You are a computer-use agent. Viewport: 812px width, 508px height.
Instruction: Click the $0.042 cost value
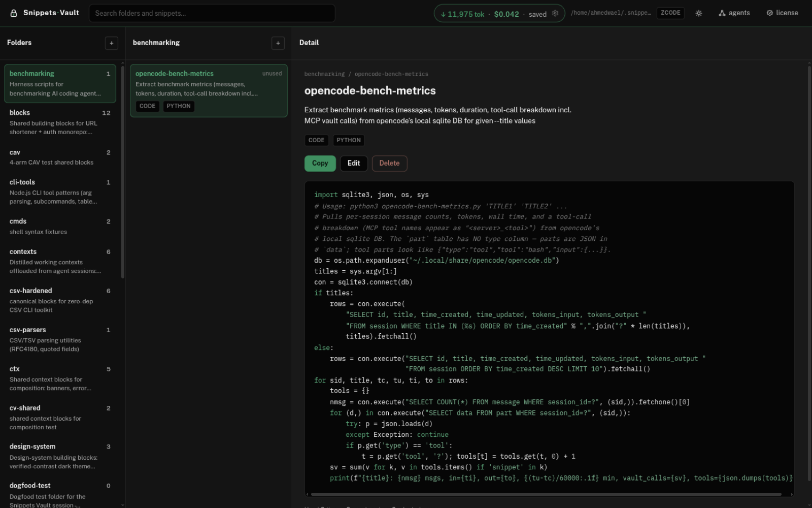[x=506, y=14]
